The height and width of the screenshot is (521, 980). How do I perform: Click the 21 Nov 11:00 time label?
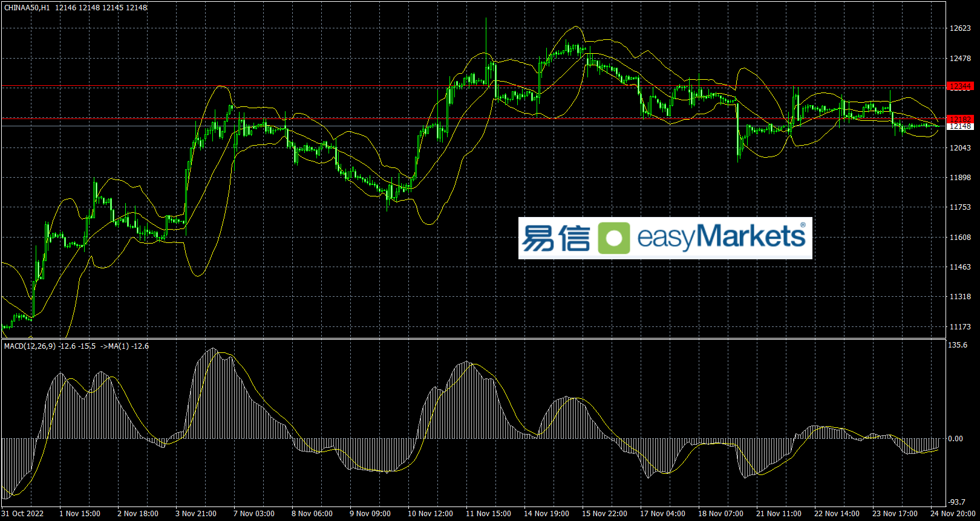click(779, 514)
